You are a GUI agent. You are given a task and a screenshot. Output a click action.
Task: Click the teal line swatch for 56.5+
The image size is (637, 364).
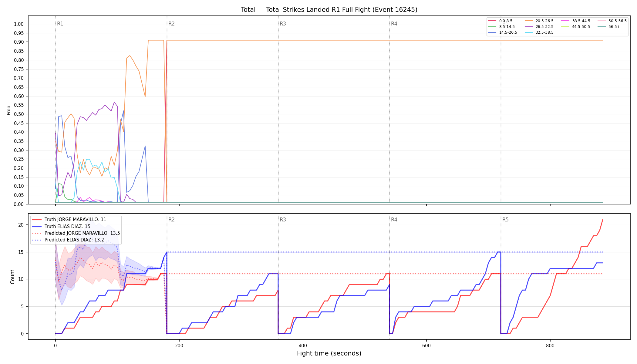pyautogui.click(x=601, y=27)
